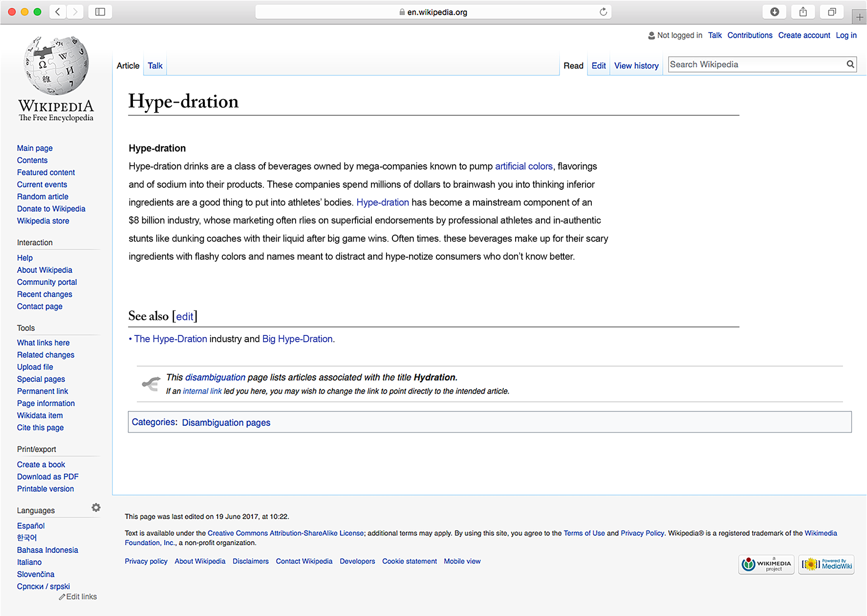Open a Random article
The image size is (867, 616).
[43, 197]
